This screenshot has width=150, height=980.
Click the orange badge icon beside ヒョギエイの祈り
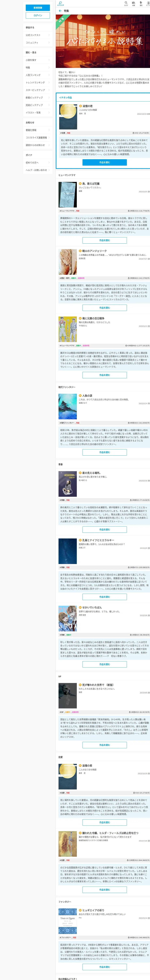coord(80,910)
